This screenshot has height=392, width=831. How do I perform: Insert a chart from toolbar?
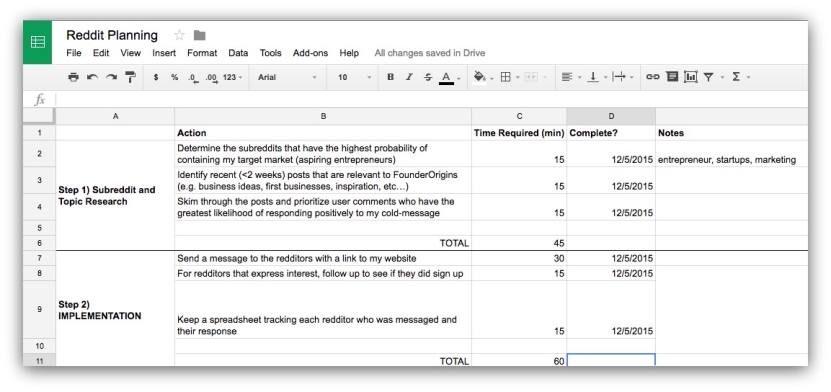691,77
